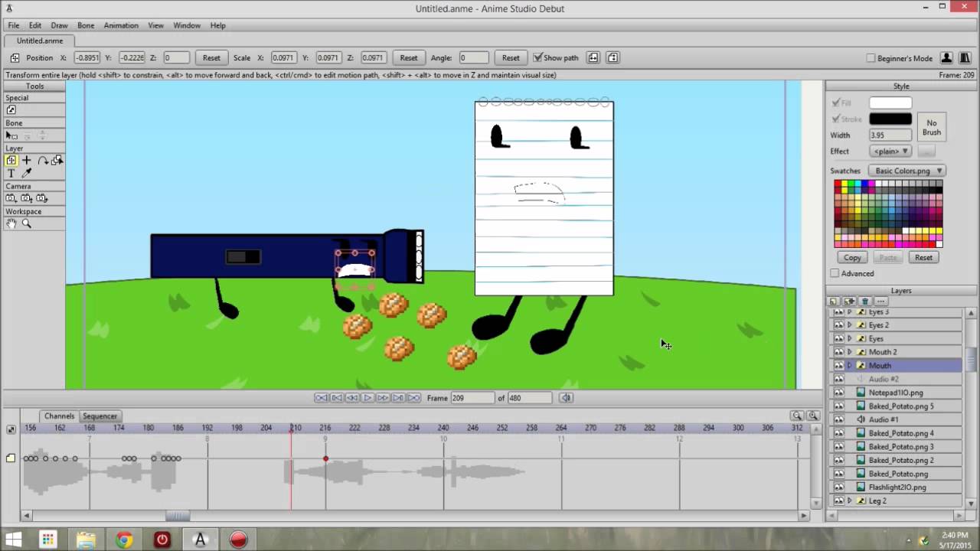980x551 pixels.
Task: Open the Swatches Basic Colors.png dropdown
Action: pyautogui.click(x=908, y=171)
